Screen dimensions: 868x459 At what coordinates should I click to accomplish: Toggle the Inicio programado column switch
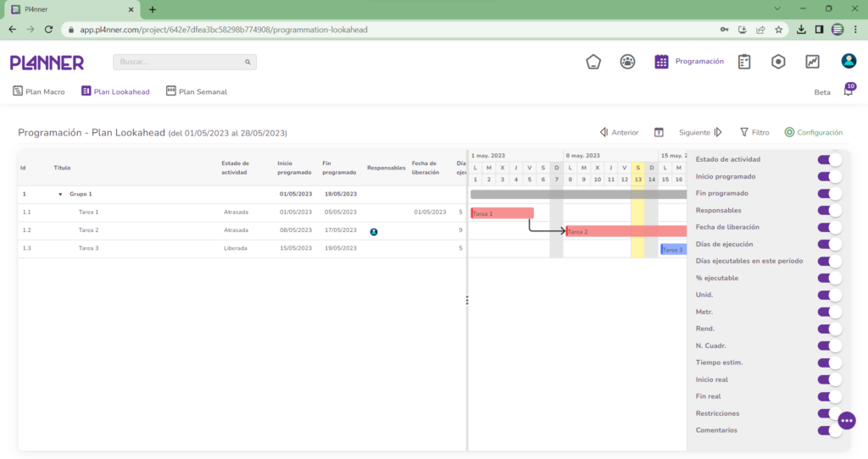829,176
